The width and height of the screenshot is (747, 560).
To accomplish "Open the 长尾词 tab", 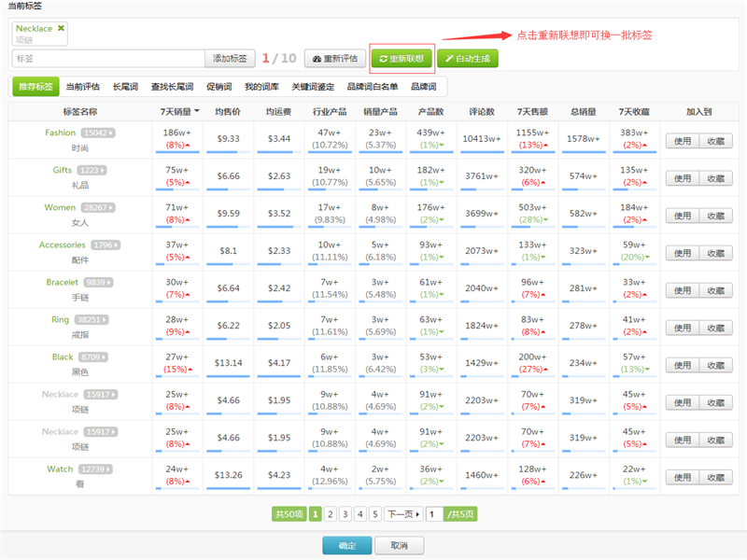I will (x=125, y=87).
